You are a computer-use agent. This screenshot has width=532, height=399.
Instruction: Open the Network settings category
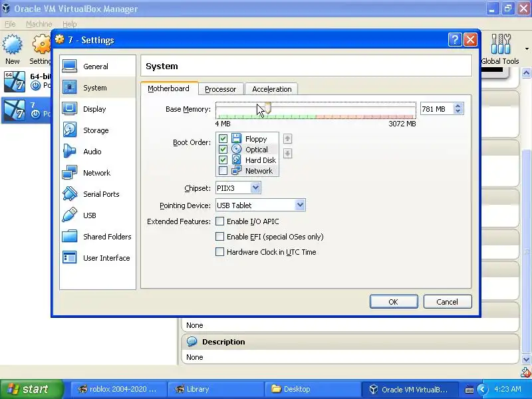[x=98, y=173]
